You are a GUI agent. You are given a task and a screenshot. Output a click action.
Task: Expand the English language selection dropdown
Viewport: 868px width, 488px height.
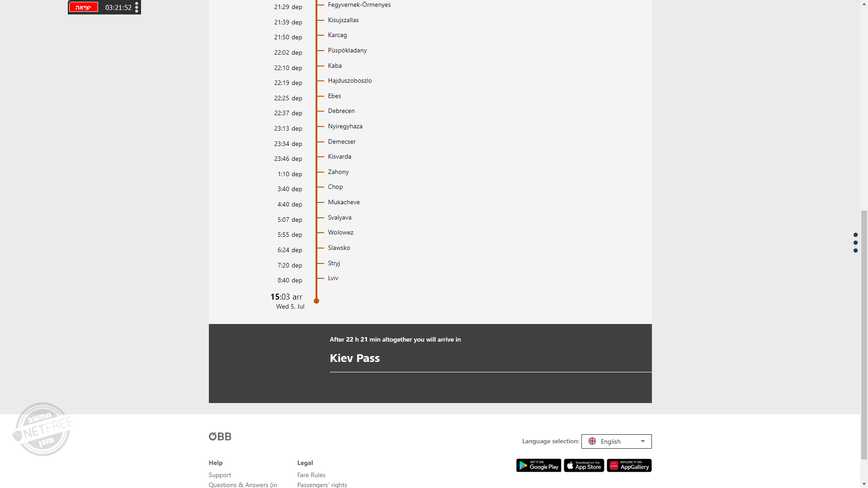pos(616,441)
